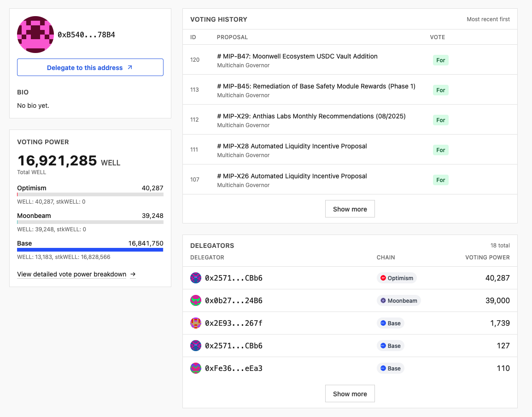
Task: Click the Base voting power blue bar
Action: pyautogui.click(x=90, y=250)
